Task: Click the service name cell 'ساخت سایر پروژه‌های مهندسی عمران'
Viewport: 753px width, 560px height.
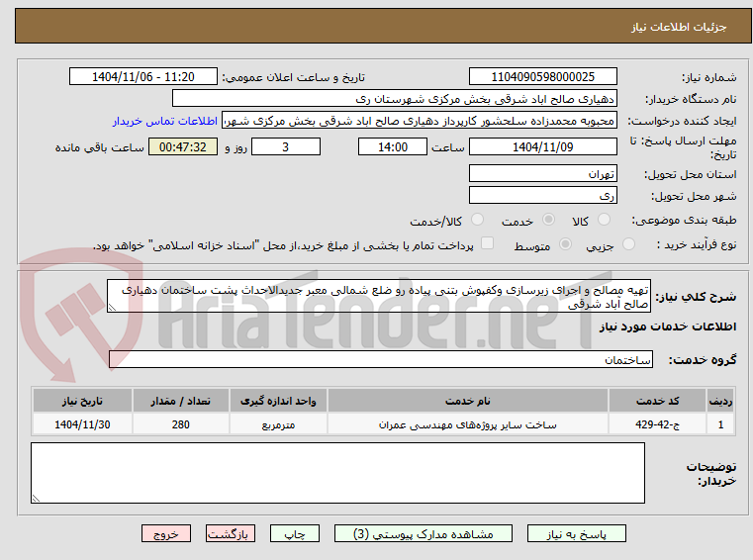Action: pos(468,424)
